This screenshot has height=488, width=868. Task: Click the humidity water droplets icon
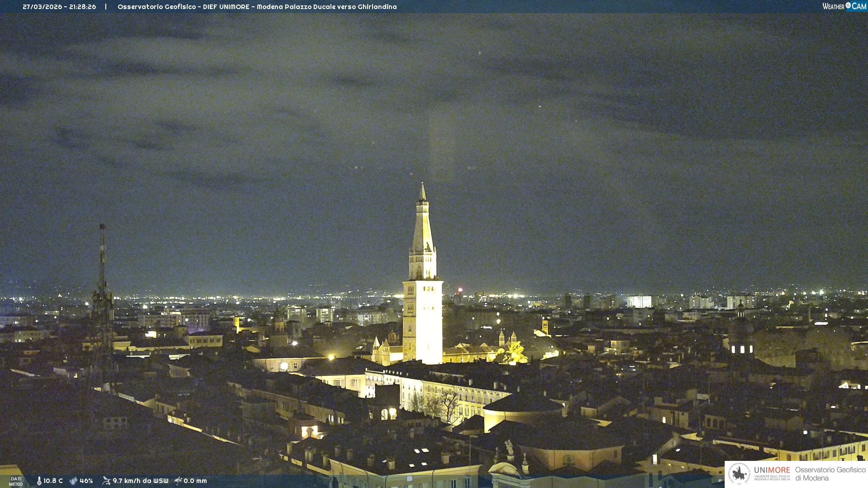tap(73, 481)
